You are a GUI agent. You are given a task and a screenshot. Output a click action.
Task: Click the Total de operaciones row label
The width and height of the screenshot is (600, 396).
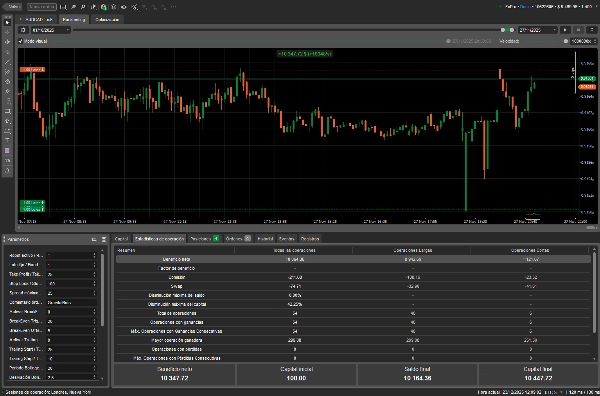click(176, 313)
